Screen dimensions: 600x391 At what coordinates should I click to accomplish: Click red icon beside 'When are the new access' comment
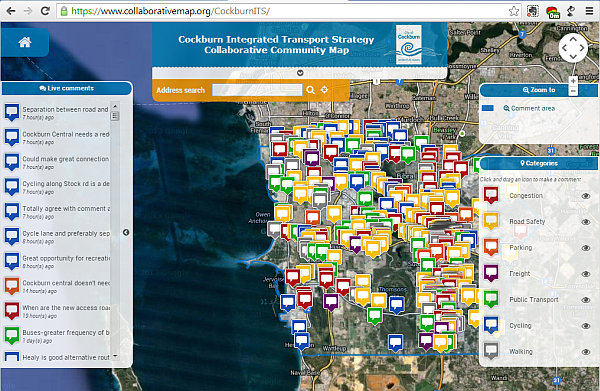[12, 311]
